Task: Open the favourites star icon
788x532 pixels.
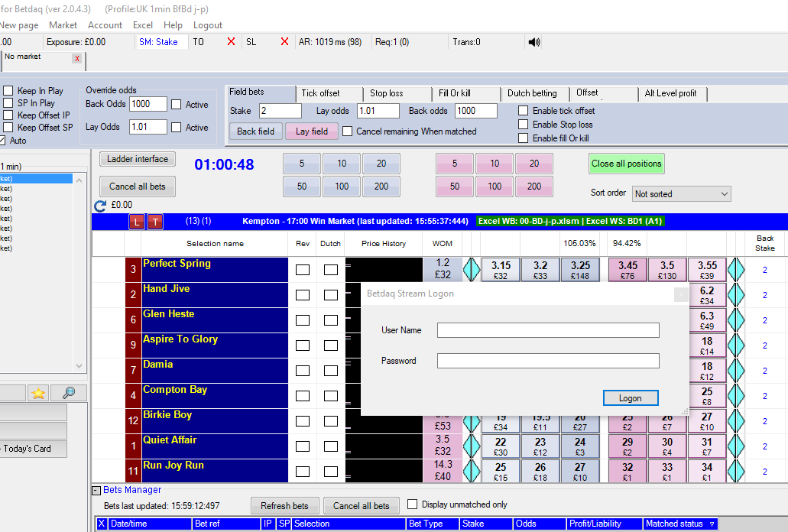Action: (x=38, y=393)
